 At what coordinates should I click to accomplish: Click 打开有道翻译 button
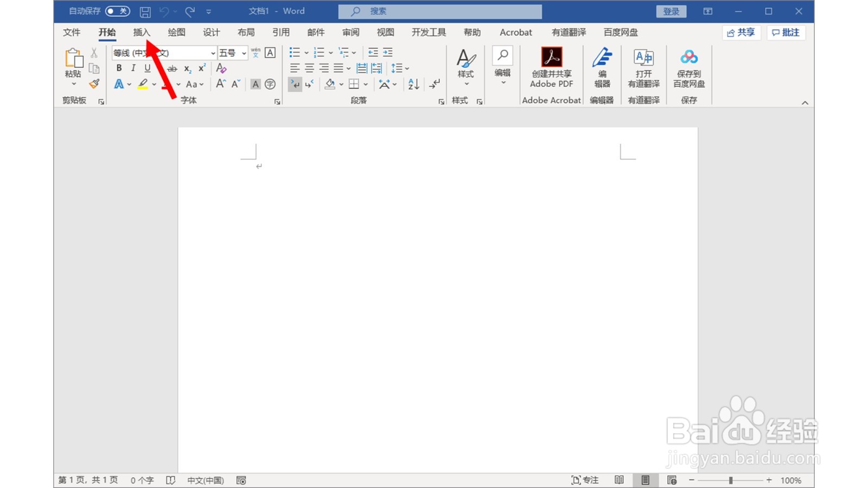coord(643,67)
